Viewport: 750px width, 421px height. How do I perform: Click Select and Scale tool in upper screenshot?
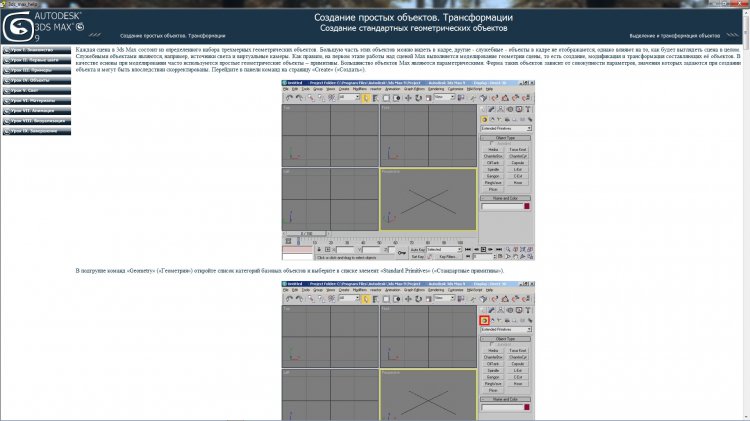point(428,98)
